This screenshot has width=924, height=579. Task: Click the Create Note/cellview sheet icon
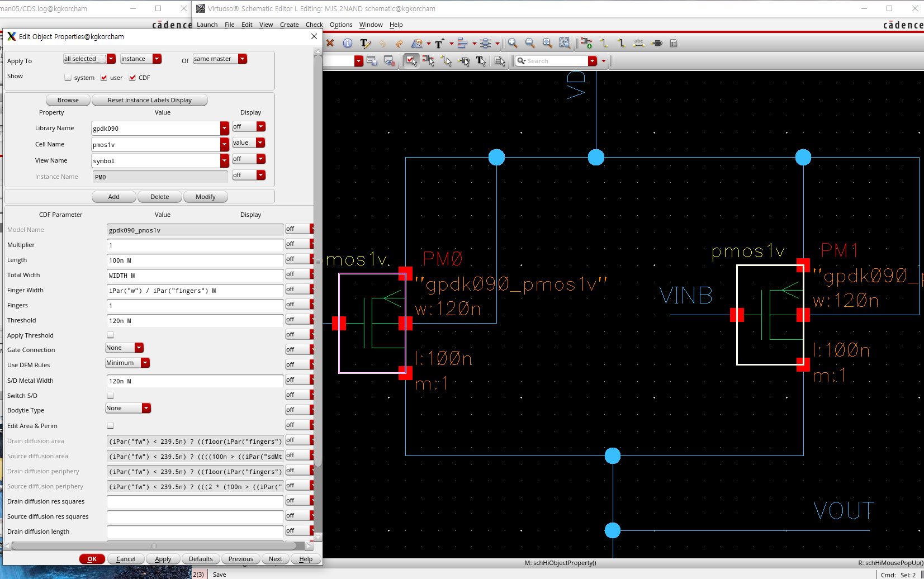pos(674,43)
